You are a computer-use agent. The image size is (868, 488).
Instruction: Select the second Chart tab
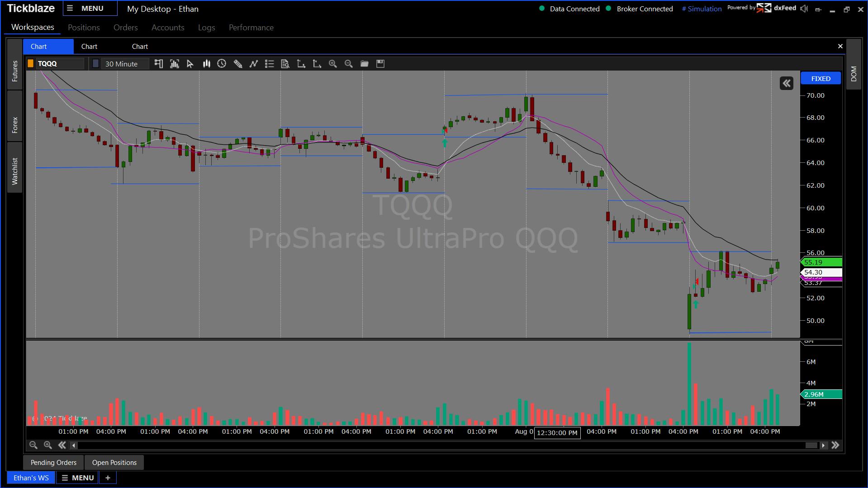click(x=89, y=46)
